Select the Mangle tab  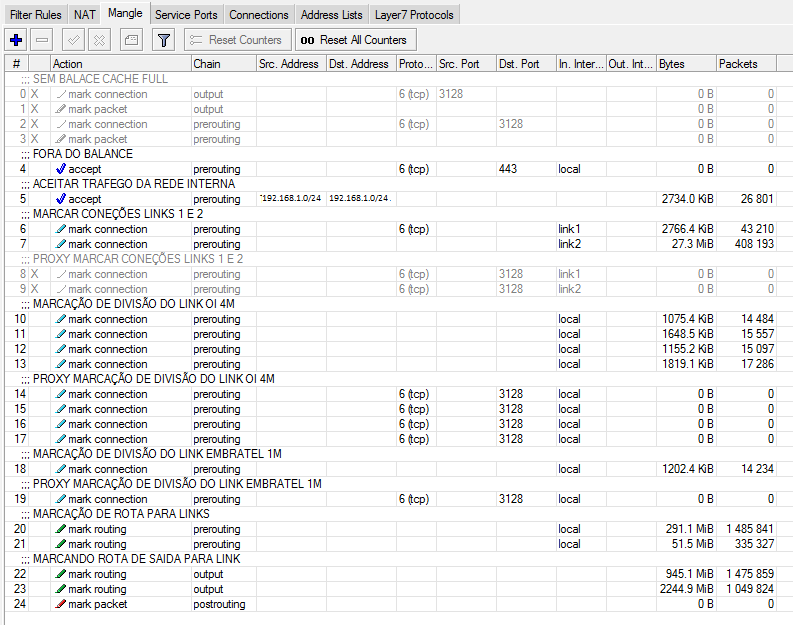click(125, 13)
